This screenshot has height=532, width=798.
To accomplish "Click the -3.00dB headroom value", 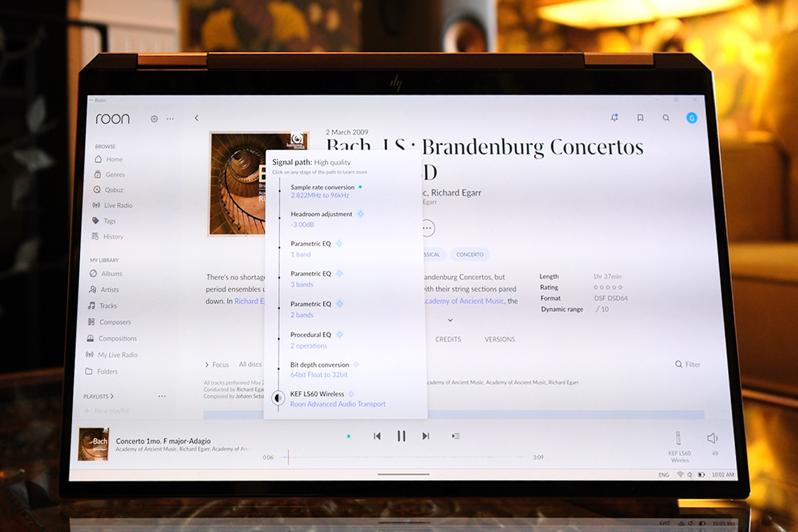I will coord(302,225).
